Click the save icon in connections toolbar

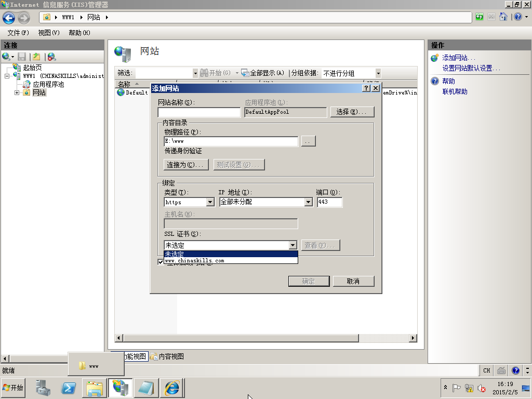pos(22,57)
